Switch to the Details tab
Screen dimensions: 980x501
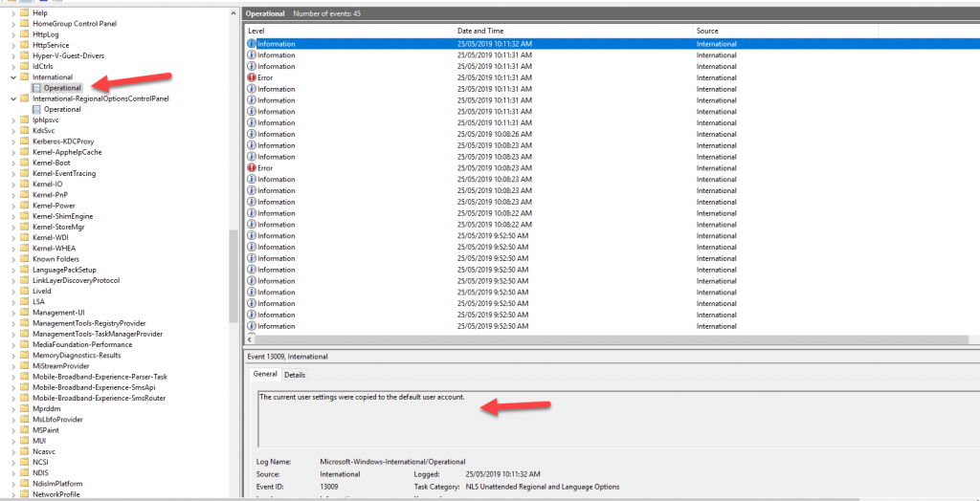point(295,375)
